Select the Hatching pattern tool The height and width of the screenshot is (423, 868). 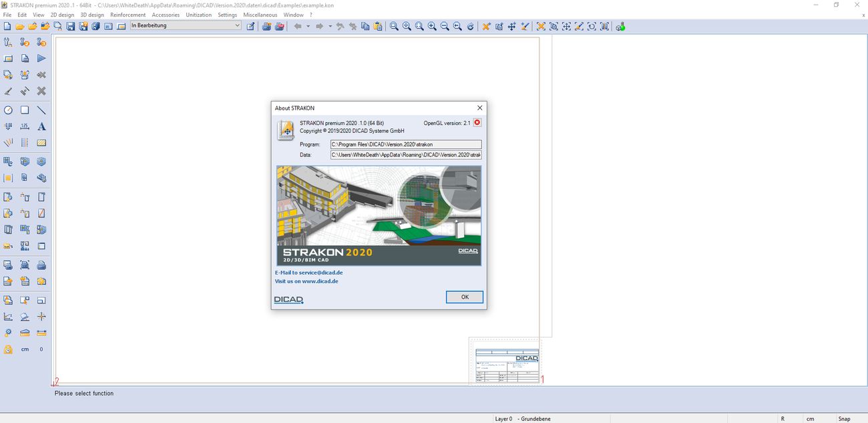[x=41, y=142]
